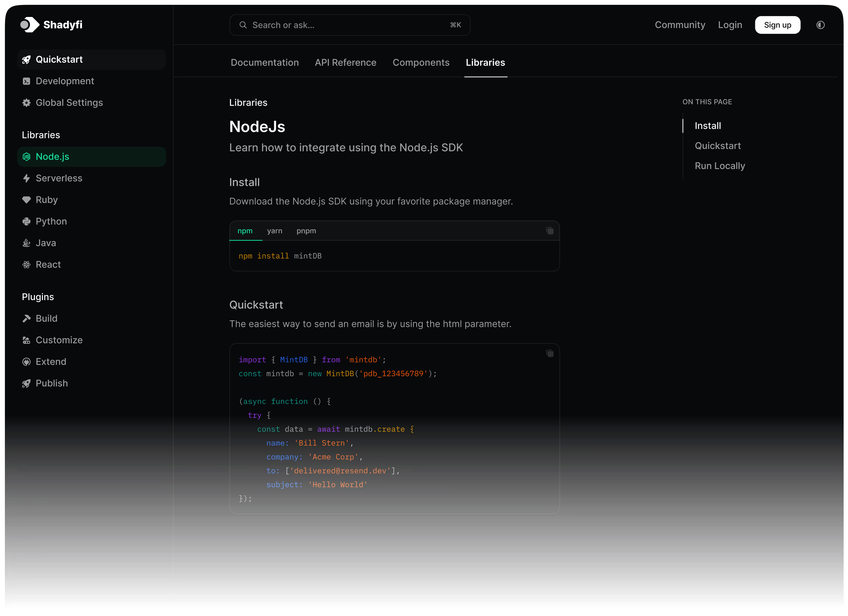
Task: Open Global Settings via the gear icon
Action: 26,103
